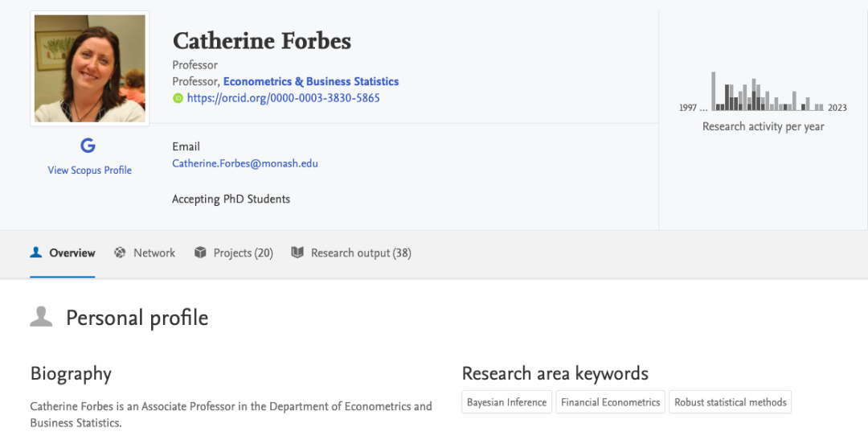The height and width of the screenshot is (444, 868).
Task: Select the Bayesian Inference keyword tag
Action: click(506, 402)
